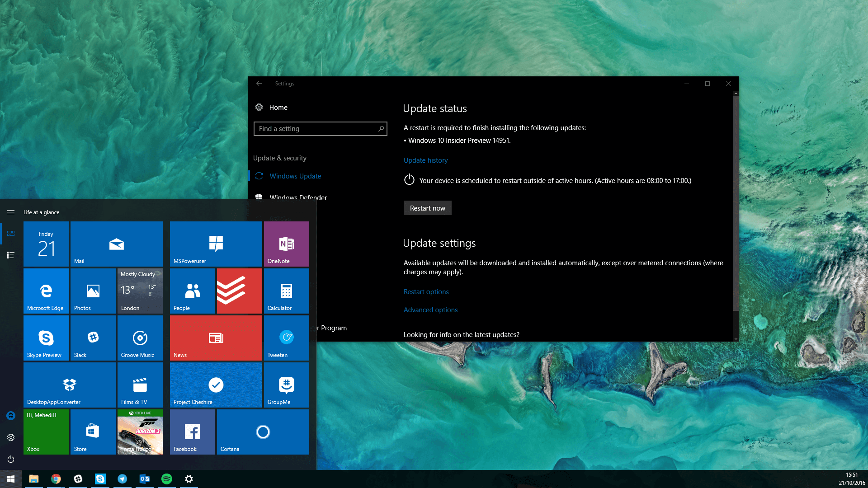Viewport: 868px width, 488px height.
Task: Click Find a setting input field
Action: 320,128
